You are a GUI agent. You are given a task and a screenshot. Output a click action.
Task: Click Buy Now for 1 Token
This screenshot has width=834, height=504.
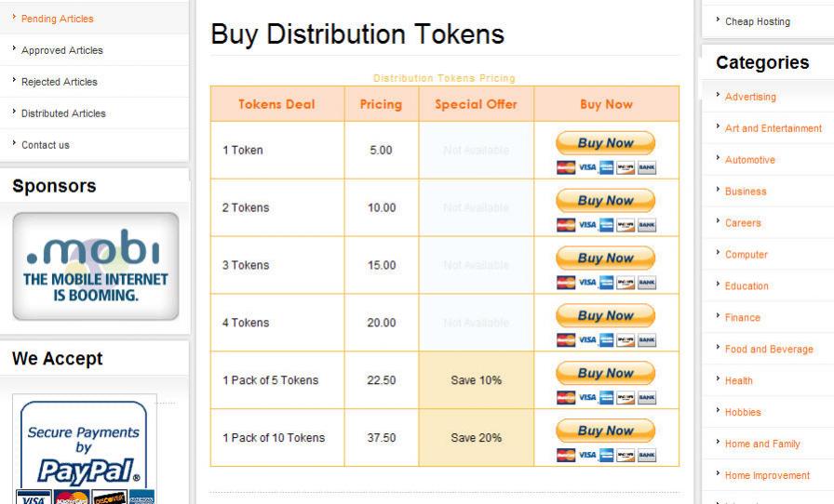605,143
